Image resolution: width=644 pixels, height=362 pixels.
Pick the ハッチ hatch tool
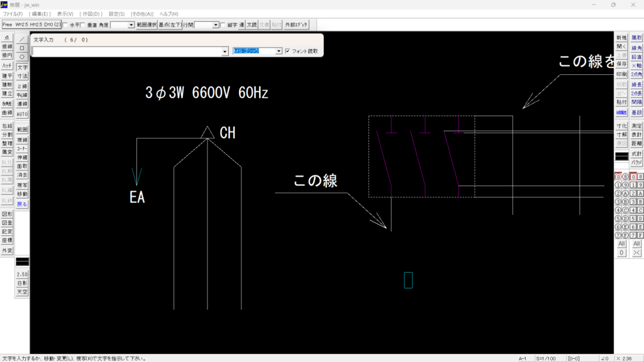tap(7, 65)
